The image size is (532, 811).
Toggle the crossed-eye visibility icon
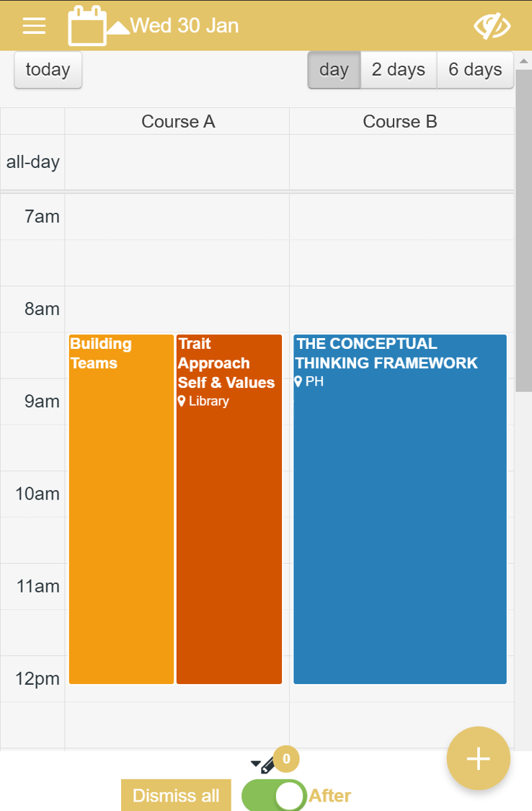[x=492, y=26]
